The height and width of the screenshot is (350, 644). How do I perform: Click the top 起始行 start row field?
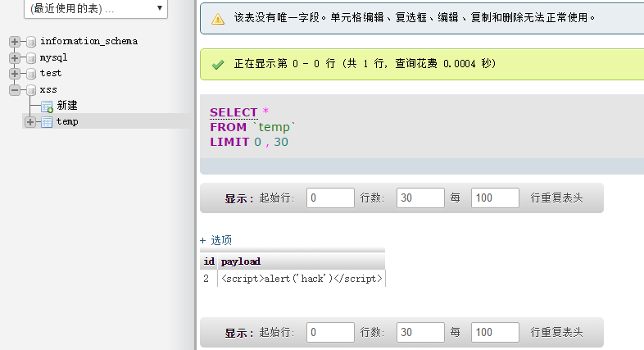click(330, 198)
